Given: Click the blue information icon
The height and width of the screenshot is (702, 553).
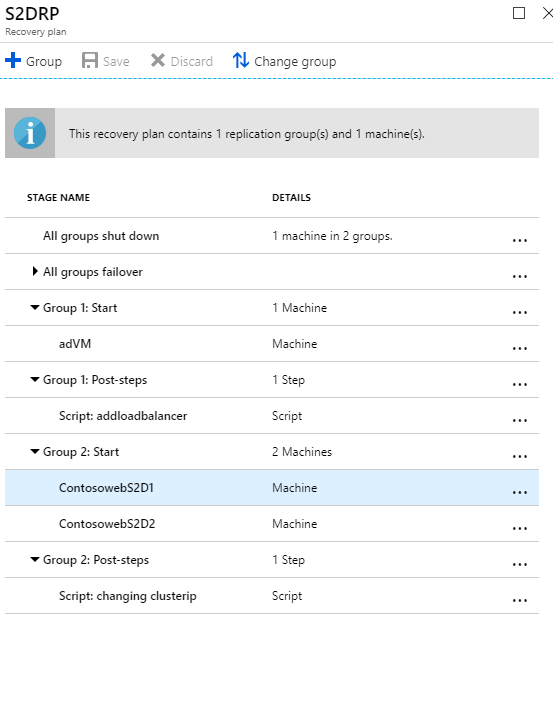Looking at the screenshot, I should pyautogui.click(x=30, y=133).
